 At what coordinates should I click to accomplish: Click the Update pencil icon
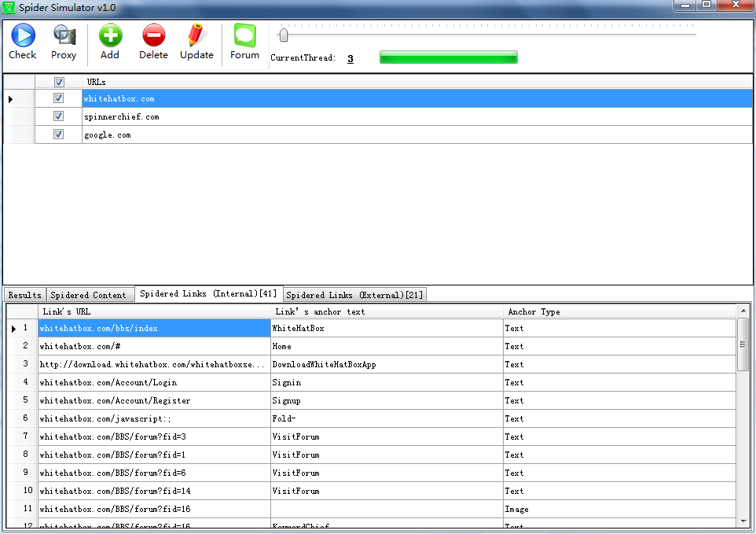(196, 36)
